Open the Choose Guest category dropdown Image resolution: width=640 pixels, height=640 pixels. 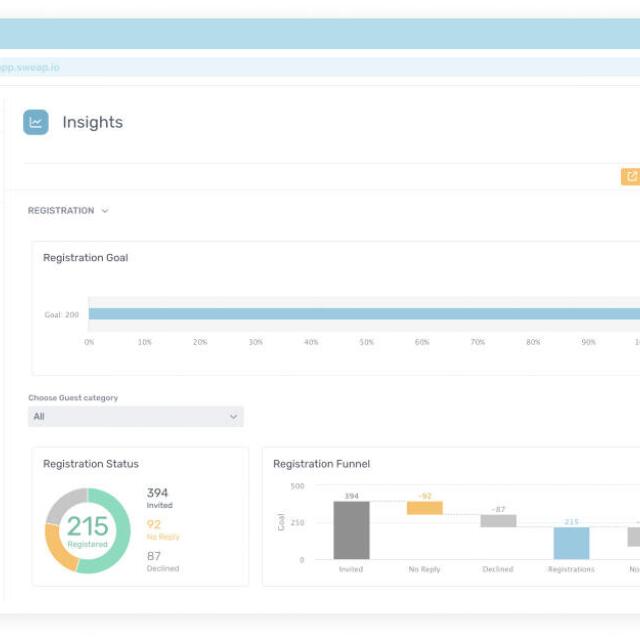(x=136, y=416)
